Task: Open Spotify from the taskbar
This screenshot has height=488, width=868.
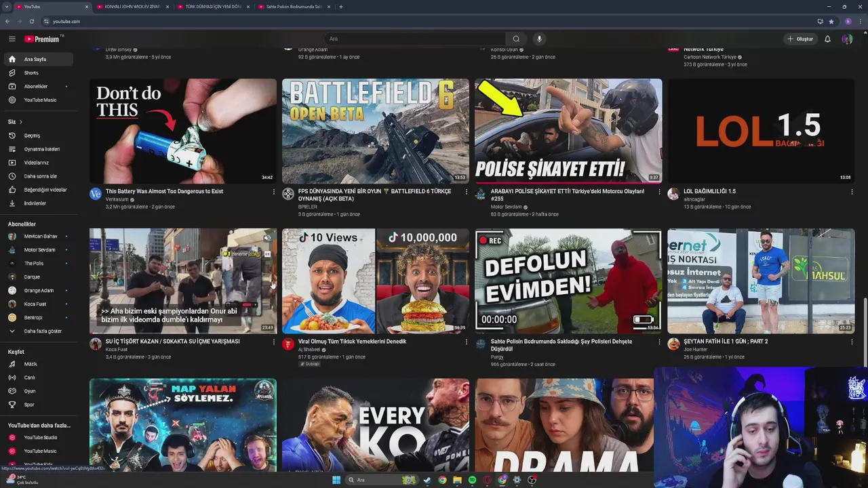Action: point(472,480)
